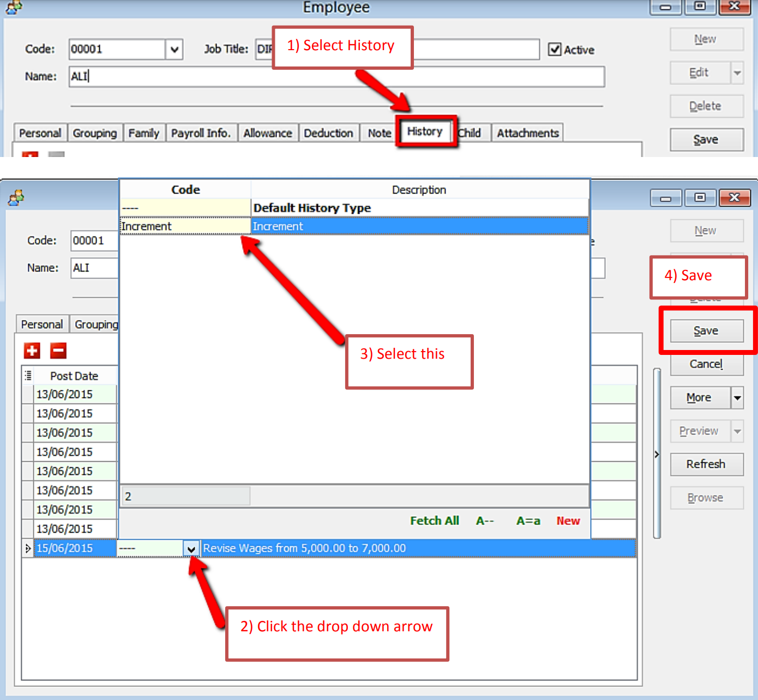Screen dimensions: 758x700
Task: Toggle the Active checkbox
Action: pyautogui.click(x=555, y=50)
